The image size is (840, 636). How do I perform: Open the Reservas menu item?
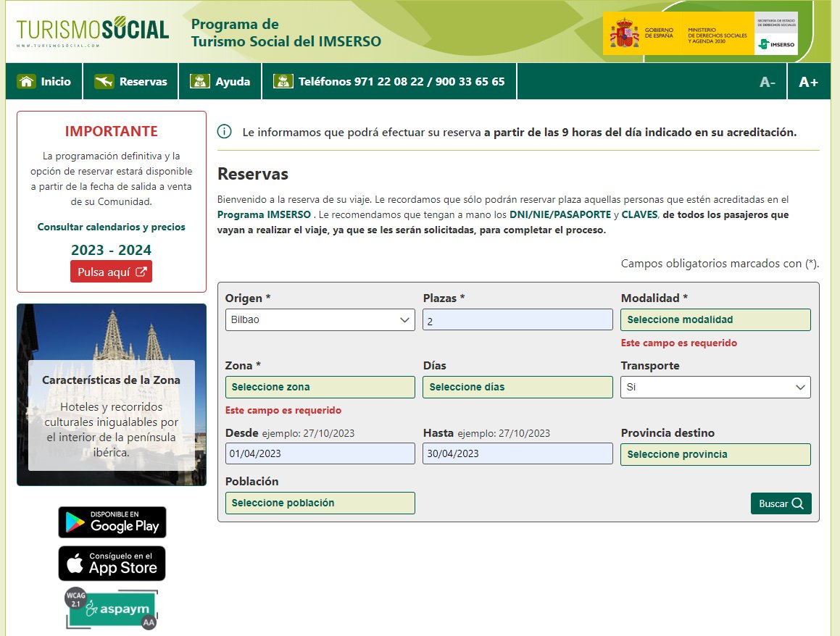130,81
